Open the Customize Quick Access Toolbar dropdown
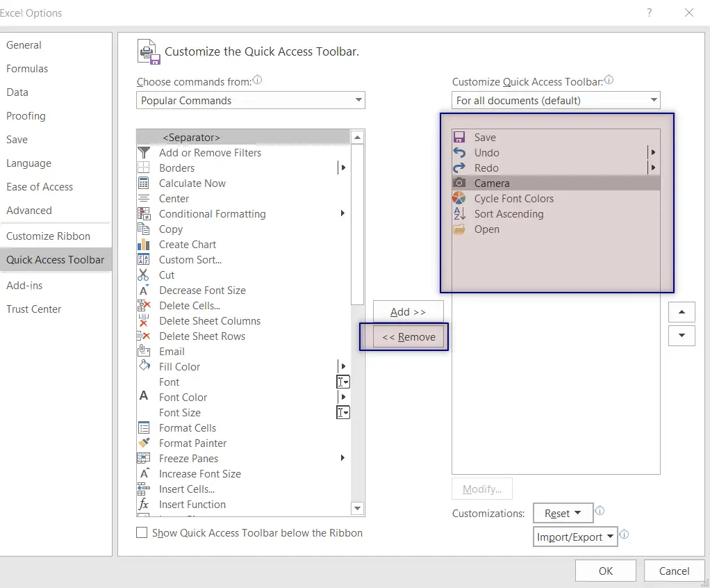 (556, 100)
